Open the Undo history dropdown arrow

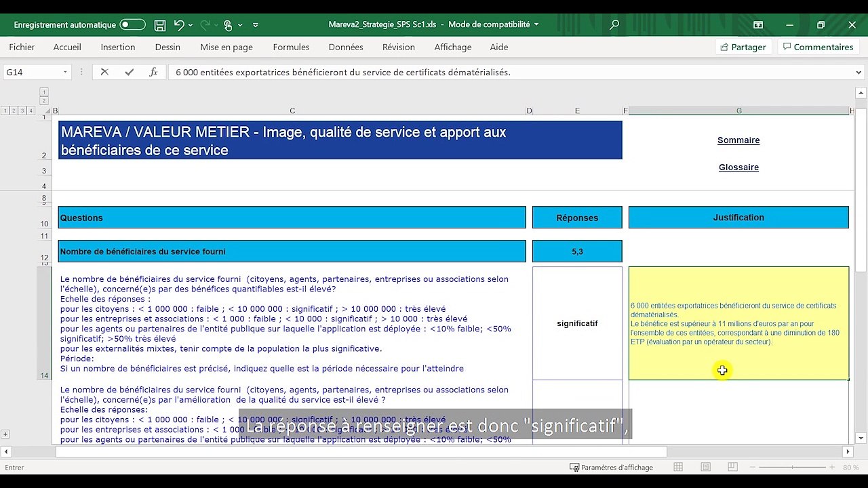(191, 25)
